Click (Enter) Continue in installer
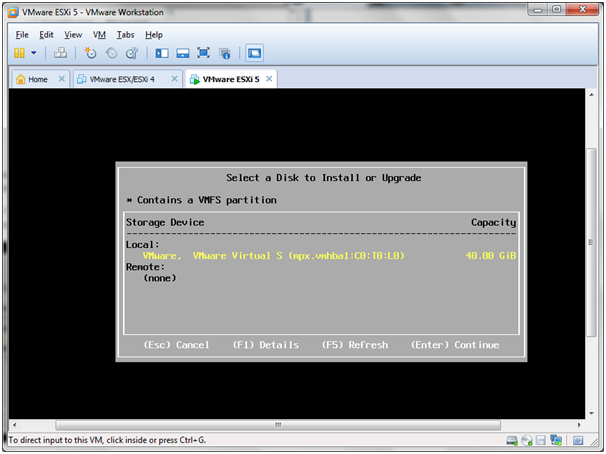The height and width of the screenshot is (454, 606). [x=455, y=345]
